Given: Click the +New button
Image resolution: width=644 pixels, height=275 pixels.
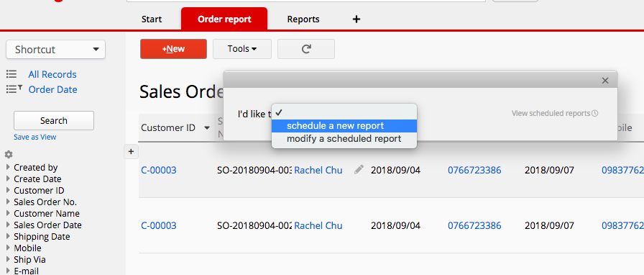Looking at the screenshot, I should (173, 49).
